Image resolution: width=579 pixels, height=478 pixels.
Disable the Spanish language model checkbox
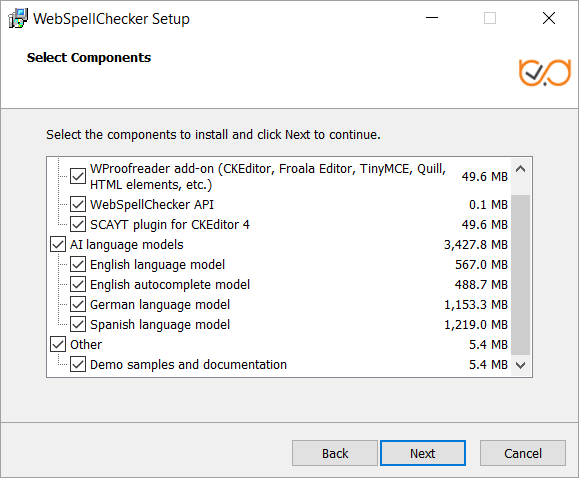(78, 324)
